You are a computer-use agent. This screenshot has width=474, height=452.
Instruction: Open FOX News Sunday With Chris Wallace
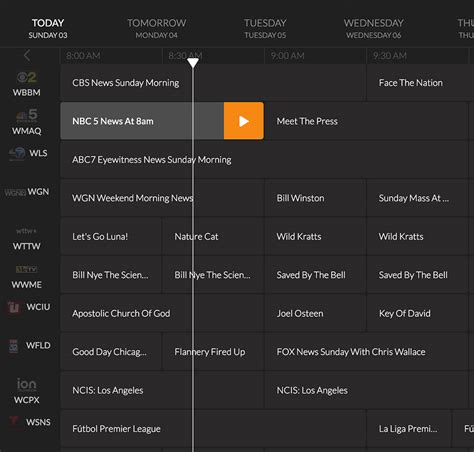coord(367,352)
